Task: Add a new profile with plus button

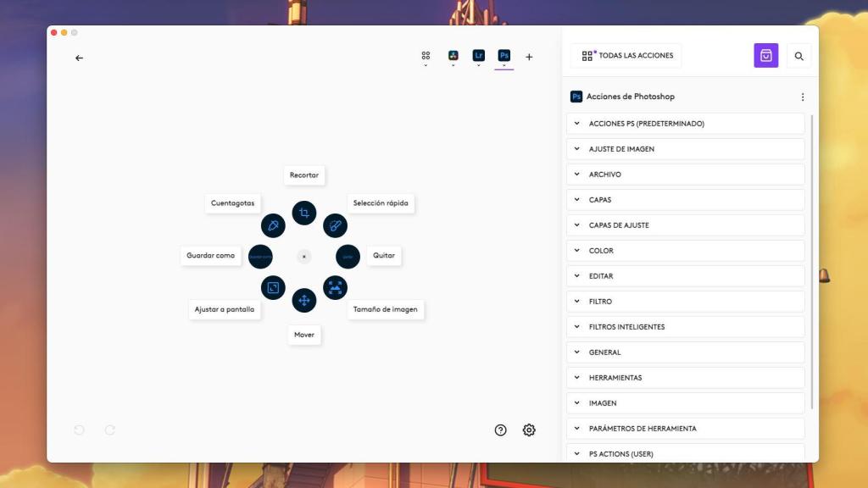Action: click(529, 58)
